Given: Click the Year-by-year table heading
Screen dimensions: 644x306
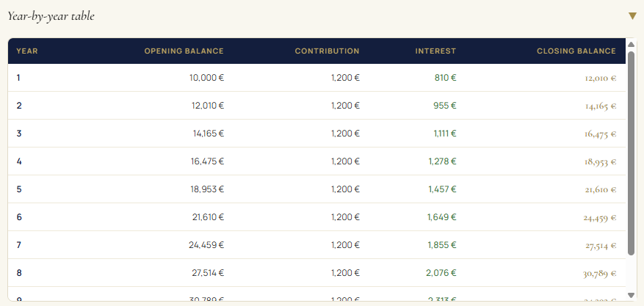Looking at the screenshot, I should [51, 16].
